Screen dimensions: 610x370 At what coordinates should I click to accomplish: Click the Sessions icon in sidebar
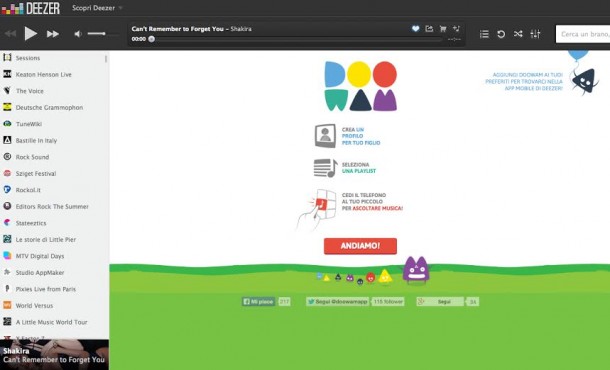tap(7, 58)
